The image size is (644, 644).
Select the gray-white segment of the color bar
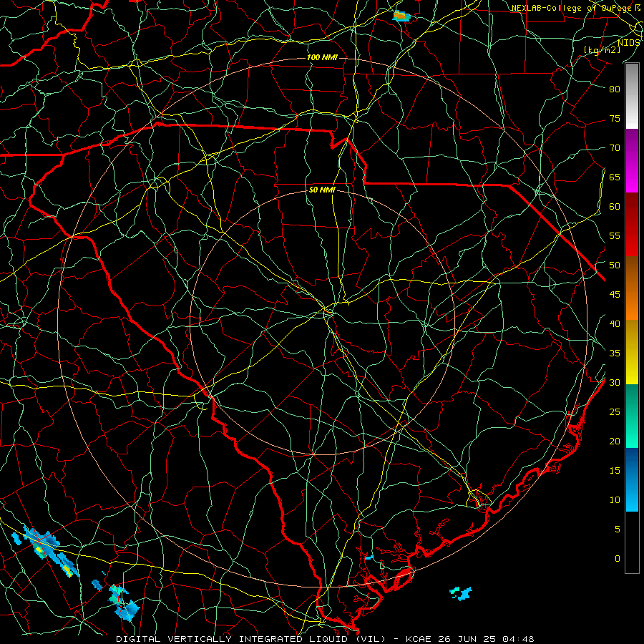(632, 96)
